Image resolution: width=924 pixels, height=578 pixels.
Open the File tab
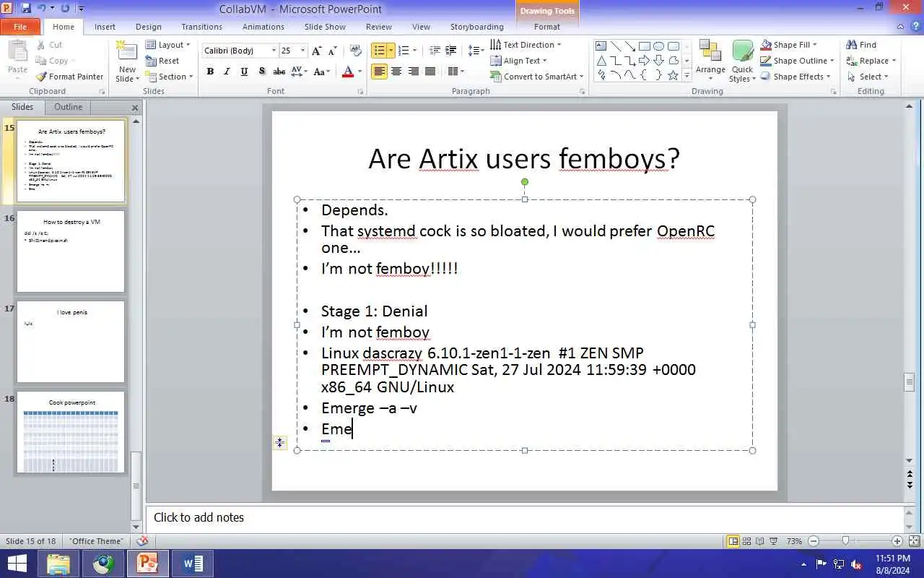click(x=20, y=27)
